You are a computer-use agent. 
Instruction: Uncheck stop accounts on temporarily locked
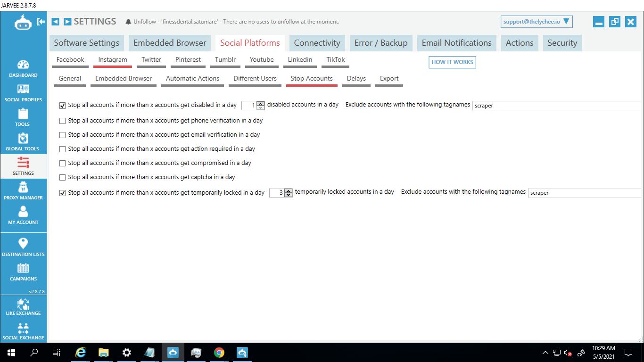tap(63, 193)
